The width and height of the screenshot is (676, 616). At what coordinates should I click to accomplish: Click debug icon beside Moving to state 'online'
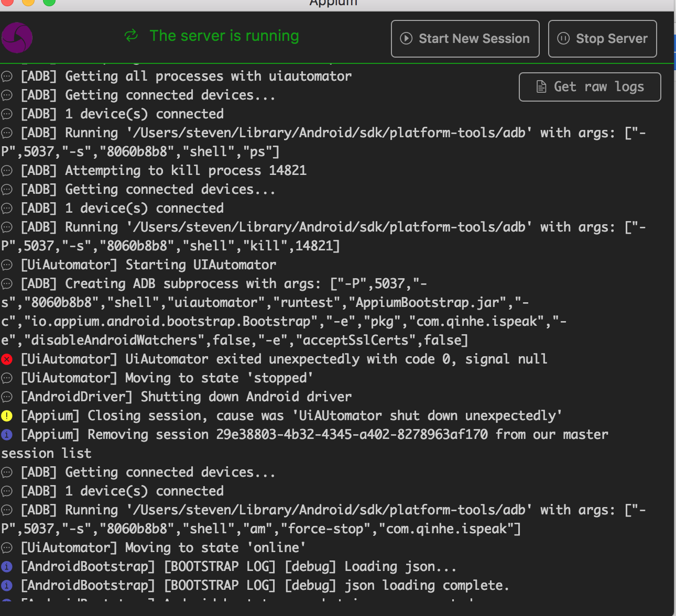click(7, 548)
